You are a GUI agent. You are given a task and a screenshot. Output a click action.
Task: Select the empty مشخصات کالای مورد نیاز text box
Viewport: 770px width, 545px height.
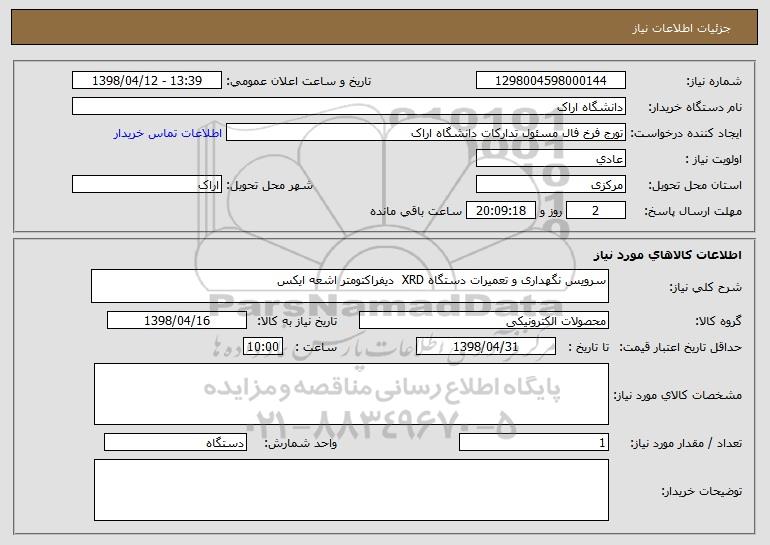click(x=351, y=394)
